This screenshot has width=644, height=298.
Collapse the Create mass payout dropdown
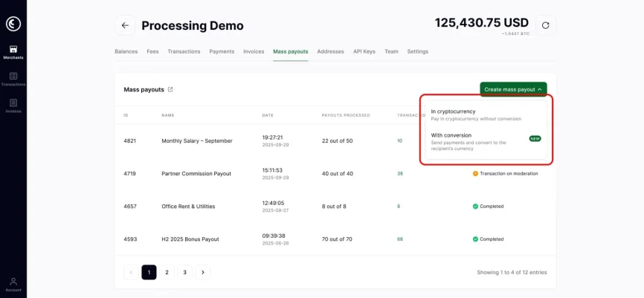click(x=513, y=89)
